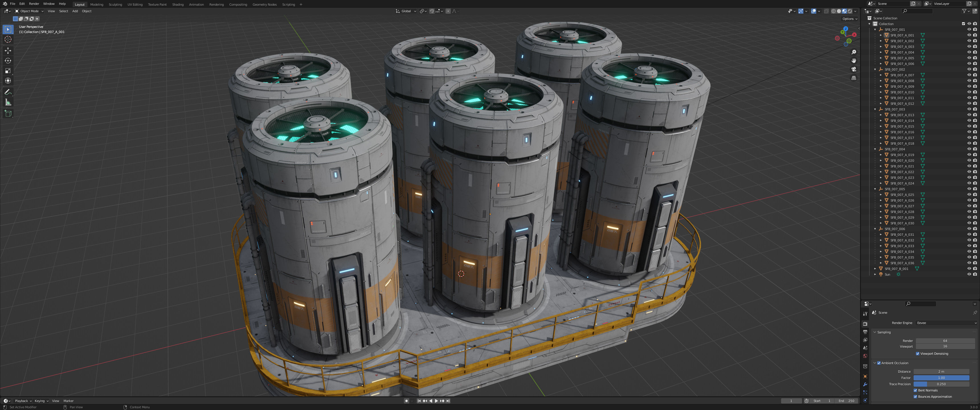Hide SFB_007_B_001 with its eye icon
The width and height of the screenshot is (980, 410).
tap(969, 268)
